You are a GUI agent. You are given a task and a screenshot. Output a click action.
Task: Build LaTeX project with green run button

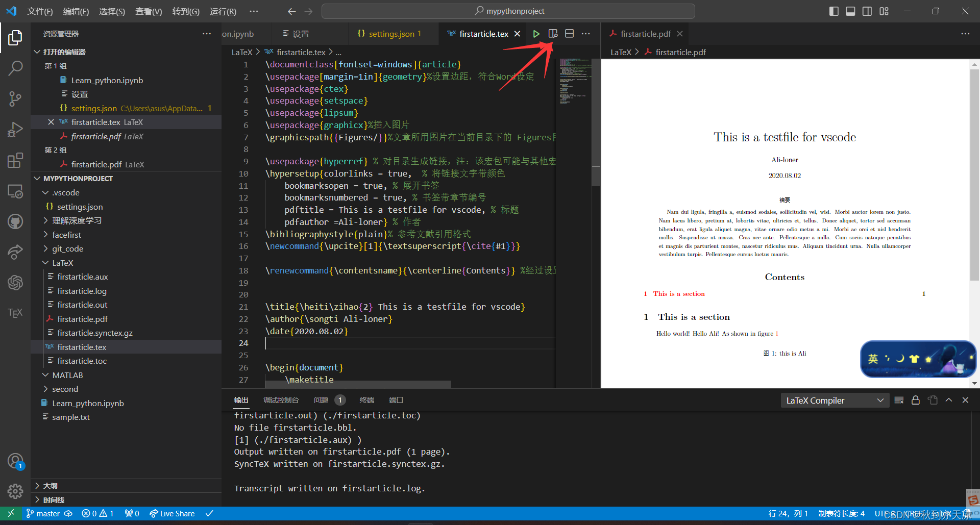pyautogui.click(x=536, y=34)
